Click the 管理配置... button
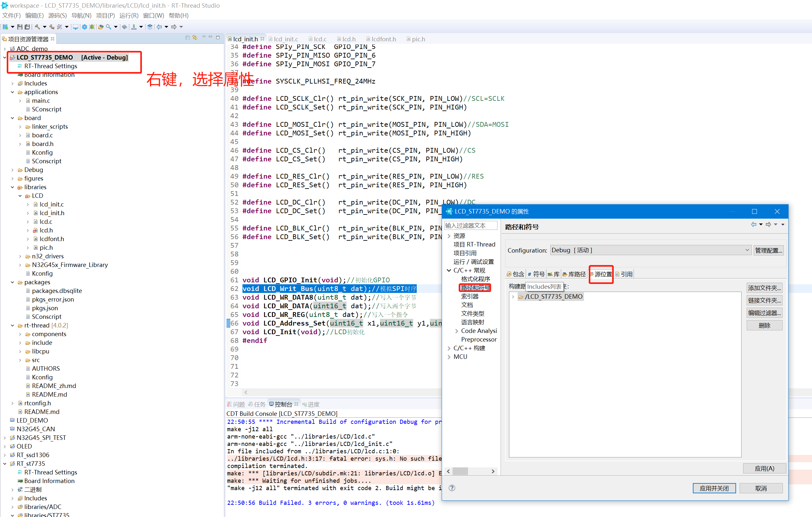The height and width of the screenshot is (517, 812). click(x=768, y=250)
